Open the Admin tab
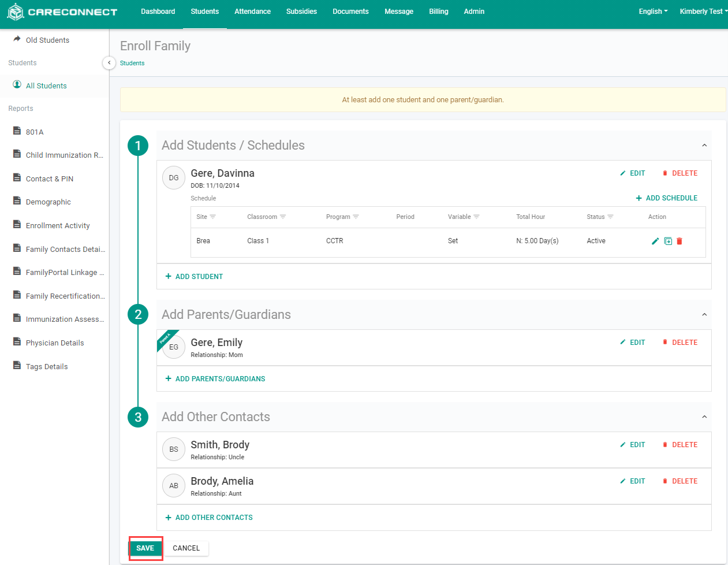728x565 pixels. pyautogui.click(x=474, y=12)
